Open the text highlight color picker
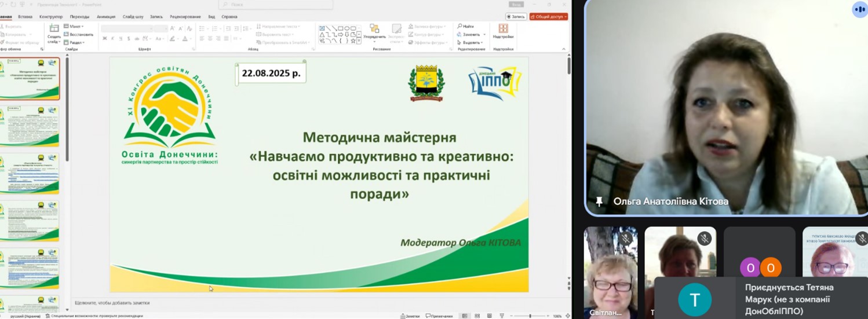This screenshot has width=868, height=319. tap(173, 39)
